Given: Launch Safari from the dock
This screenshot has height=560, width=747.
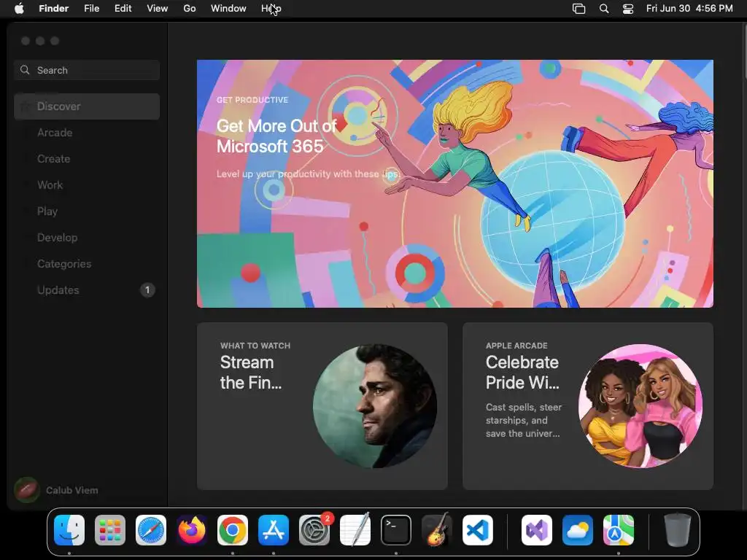Looking at the screenshot, I should [151, 530].
